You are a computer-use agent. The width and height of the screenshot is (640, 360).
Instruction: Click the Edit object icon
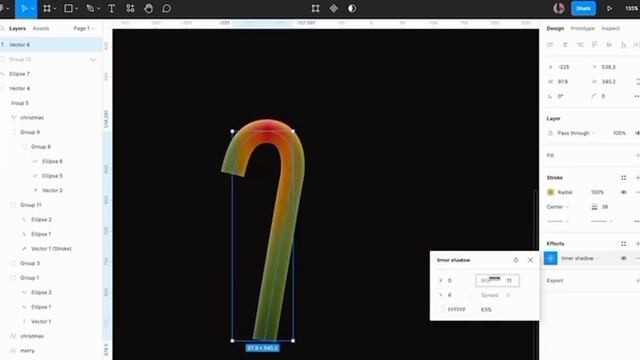(x=316, y=9)
